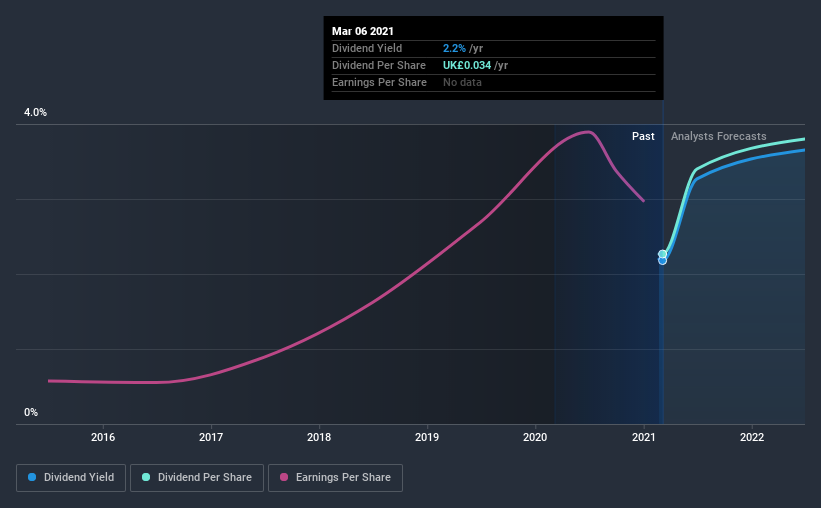The height and width of the screenshot is (508, 821).
Task: Click the blue Dividend Yield legend dot
Action: [32, 477]
